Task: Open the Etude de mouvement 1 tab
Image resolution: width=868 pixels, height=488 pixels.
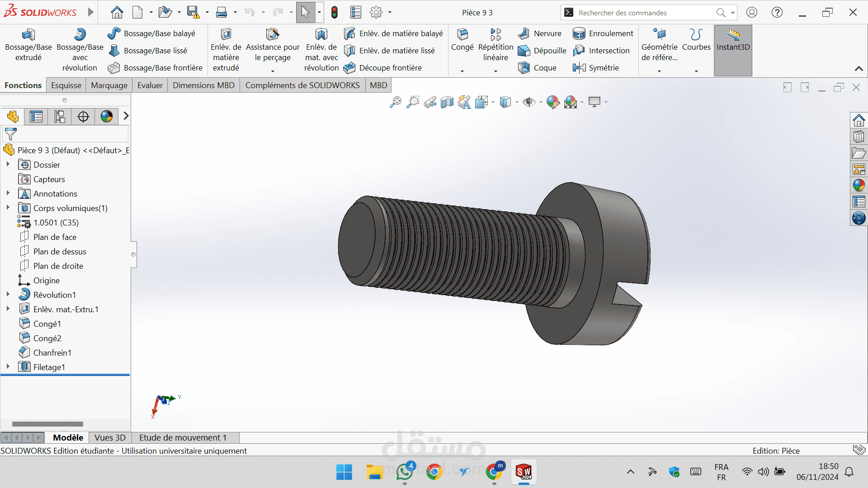Action: [183, 437]
